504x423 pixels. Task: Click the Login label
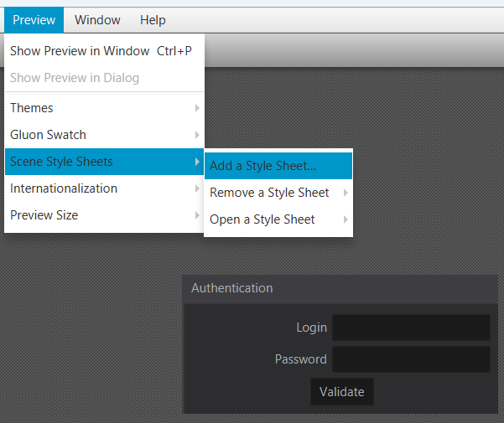point(311,328)
